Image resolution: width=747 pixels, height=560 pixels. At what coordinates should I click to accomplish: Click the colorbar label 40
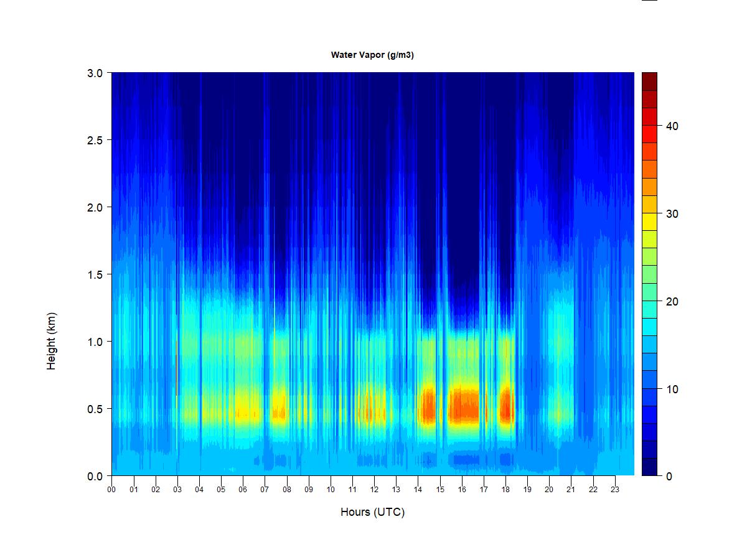[671, 126]
